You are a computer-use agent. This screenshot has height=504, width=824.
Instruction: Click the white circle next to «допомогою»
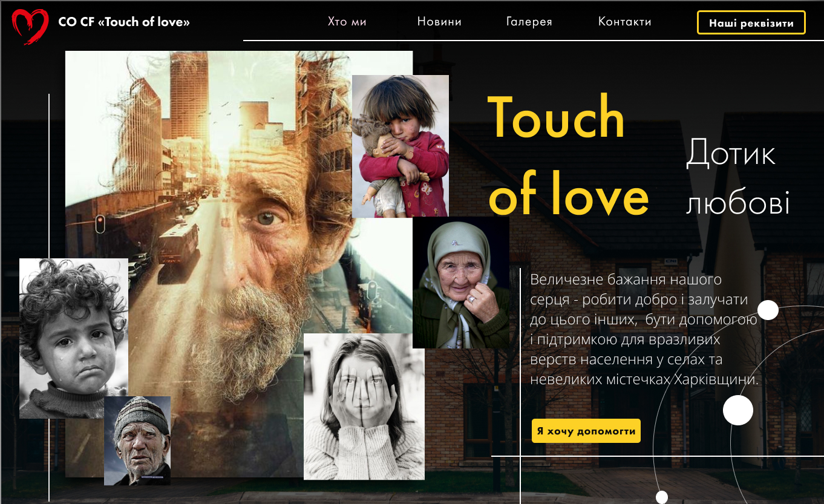768,310
